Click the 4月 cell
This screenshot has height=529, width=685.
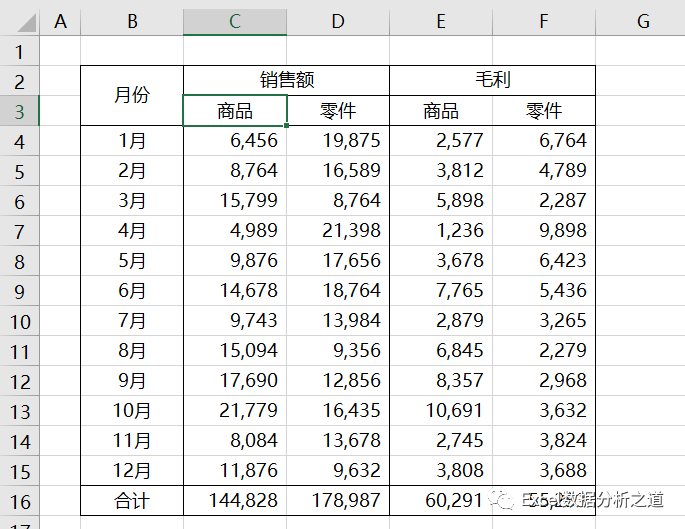(132, 231)
